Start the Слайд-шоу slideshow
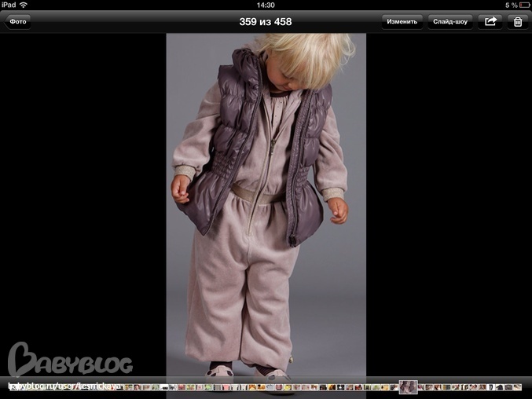Screen dimensions: 532x399 click(x=450, y=22)
